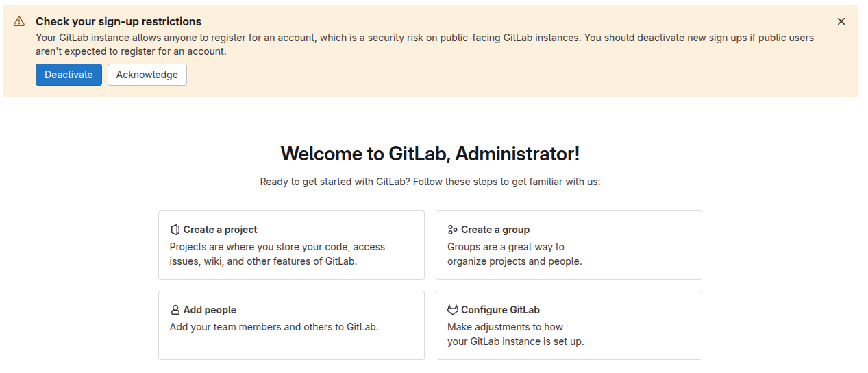Viewport: 868px width, 373px height.
Task: Click the tanuki icon beside Configure GitLab
Action: click(x=453, y=310)
